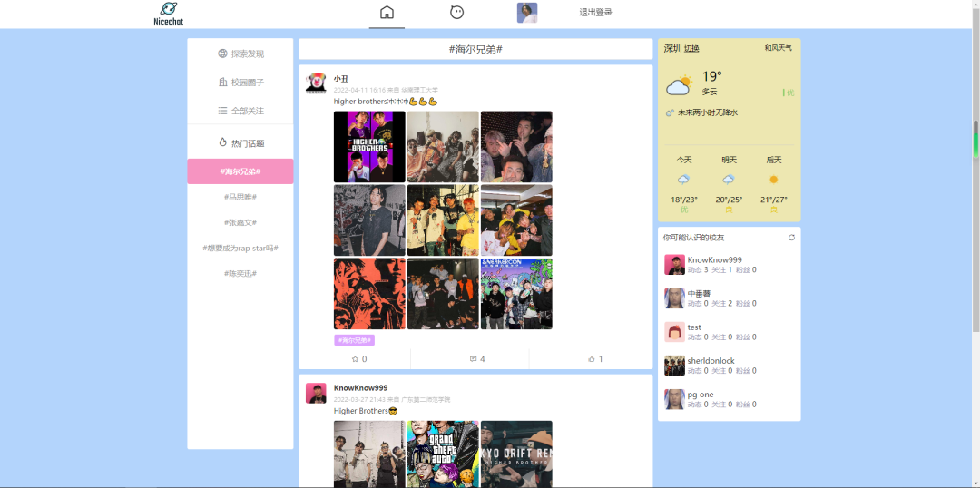Viewport: 980px width, 488px height.
Task: Like 小丑's post with the thumbs-up
Action: (595, 359)
